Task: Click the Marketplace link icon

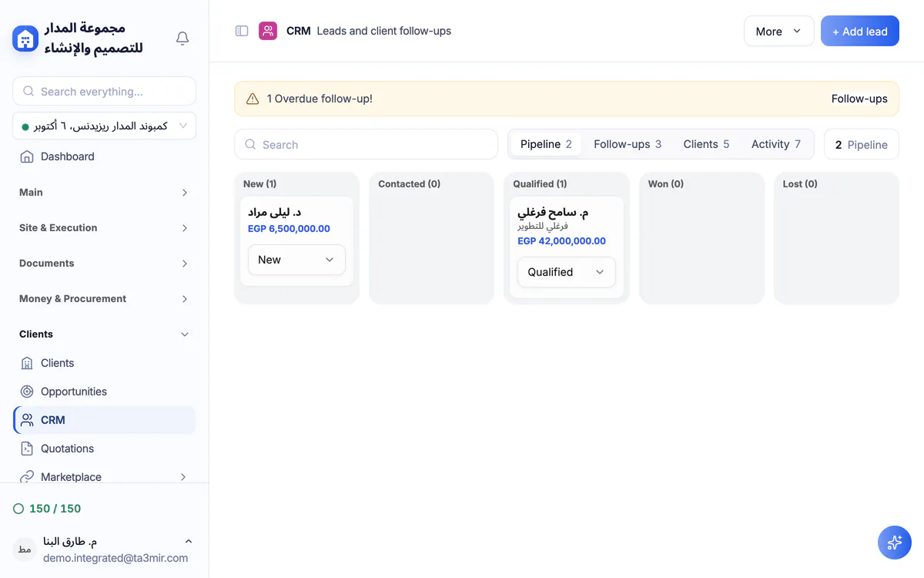Action: coord(27,477)
